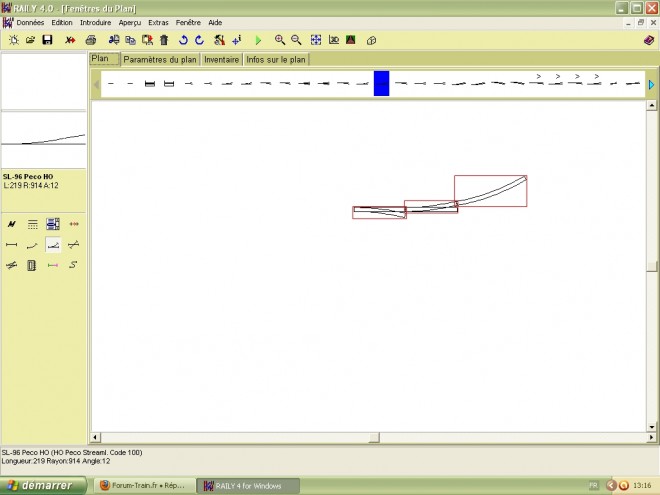This screenshot has width=660, height=495.
Task: Switch to Paramètres du plan tab
Action: [x=160, y=60]
